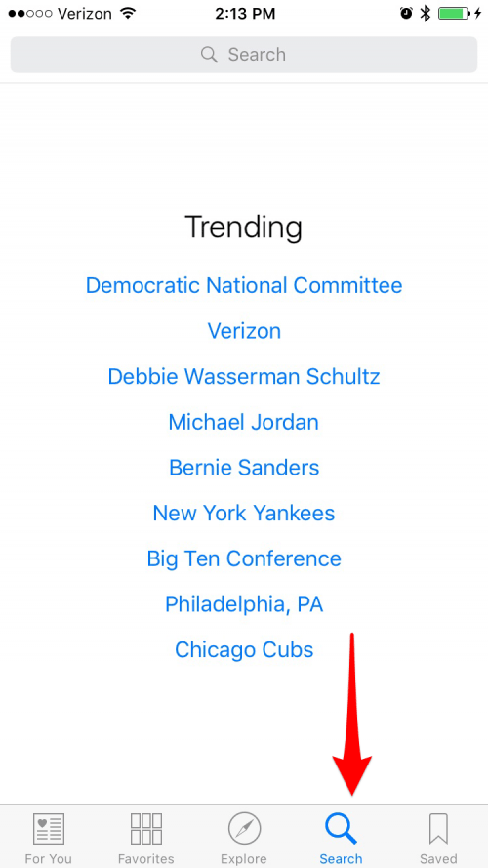The image size is (488, 868).
Task: Tap the Bluetooth status icon
Action: click(425, 14)
